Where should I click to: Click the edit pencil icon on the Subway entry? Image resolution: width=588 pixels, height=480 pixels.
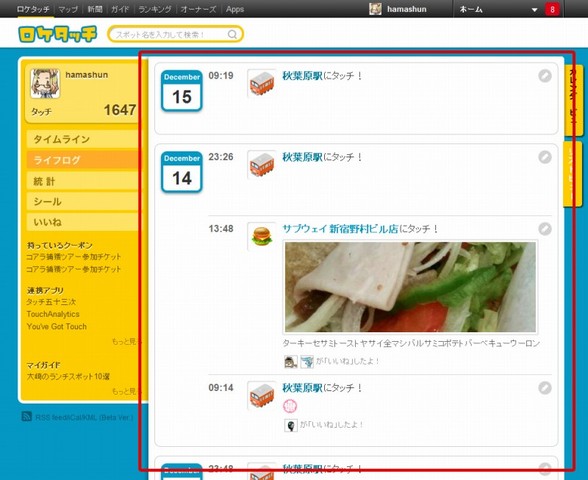[545, 229]
